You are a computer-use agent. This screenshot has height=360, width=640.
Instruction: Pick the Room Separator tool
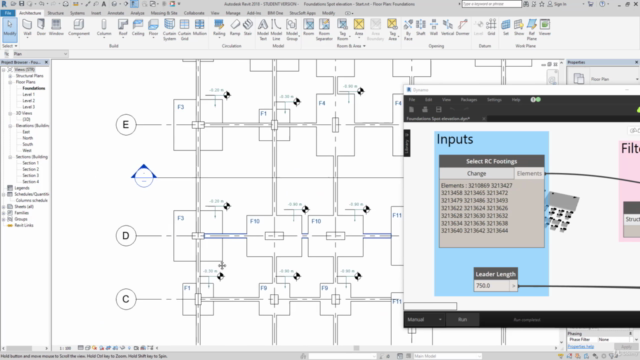click(x=324, y=29)
